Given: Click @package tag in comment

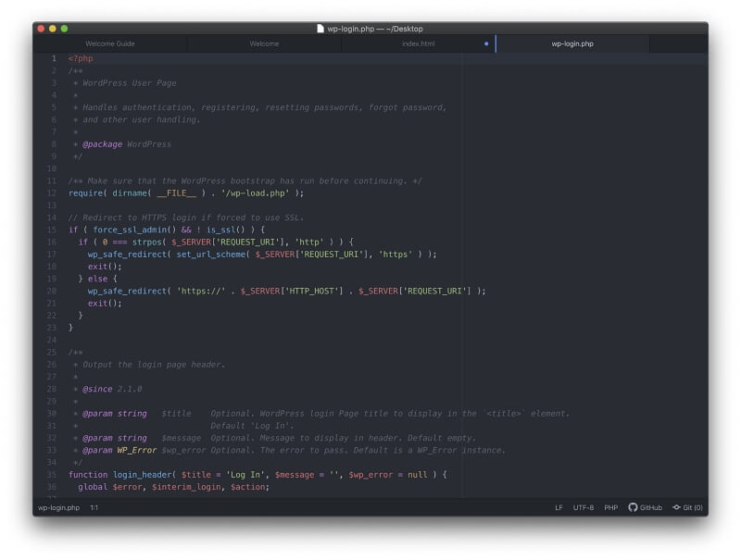Looking at the screenshot, I should [x=102, y=144].
